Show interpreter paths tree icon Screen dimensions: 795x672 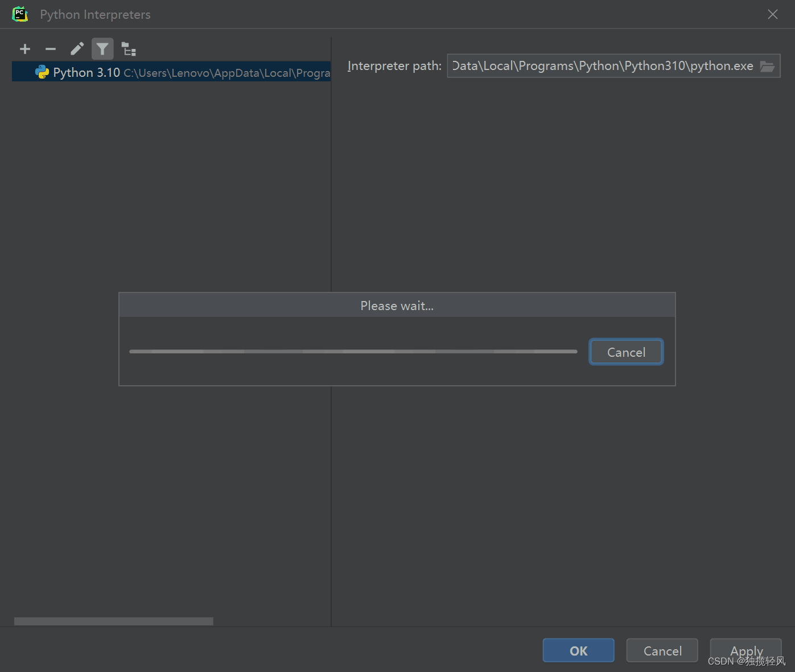click(x=129, y=49)
